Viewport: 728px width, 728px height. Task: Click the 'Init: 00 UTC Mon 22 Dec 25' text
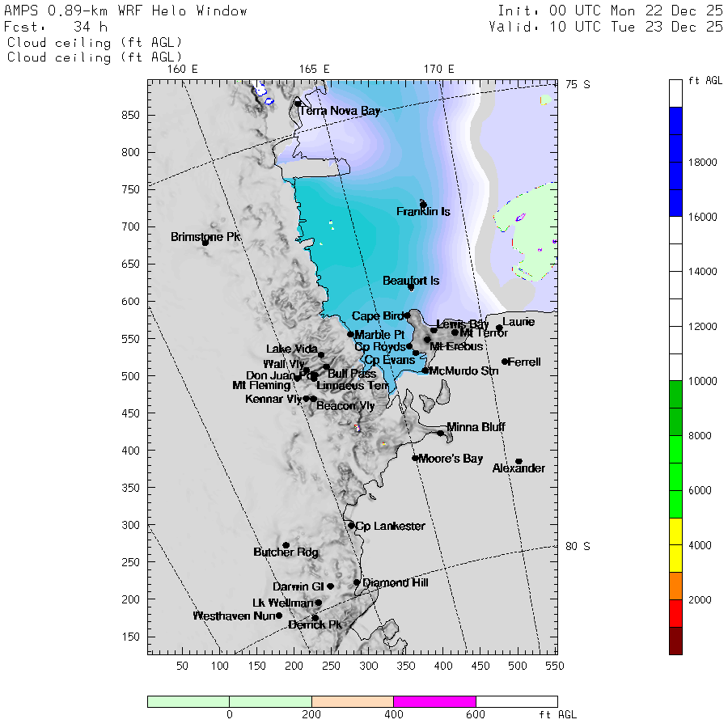[x=610, y=11]
